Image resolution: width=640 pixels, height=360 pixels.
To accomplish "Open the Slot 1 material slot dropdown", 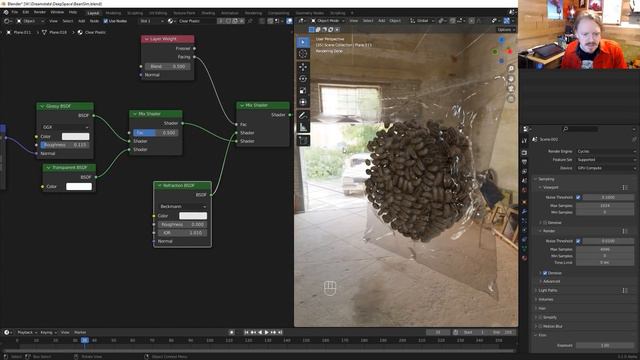I will pos(151,21).
